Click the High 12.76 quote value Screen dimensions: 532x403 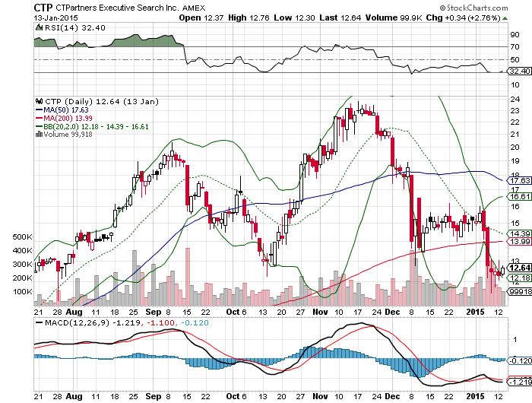click(249, 18)
